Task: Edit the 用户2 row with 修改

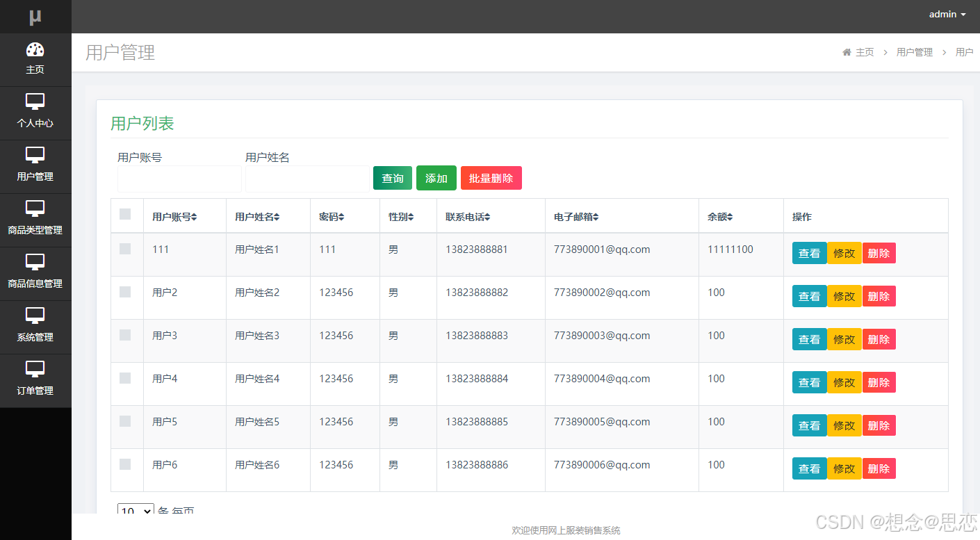Action: click(x=844, y=296)
